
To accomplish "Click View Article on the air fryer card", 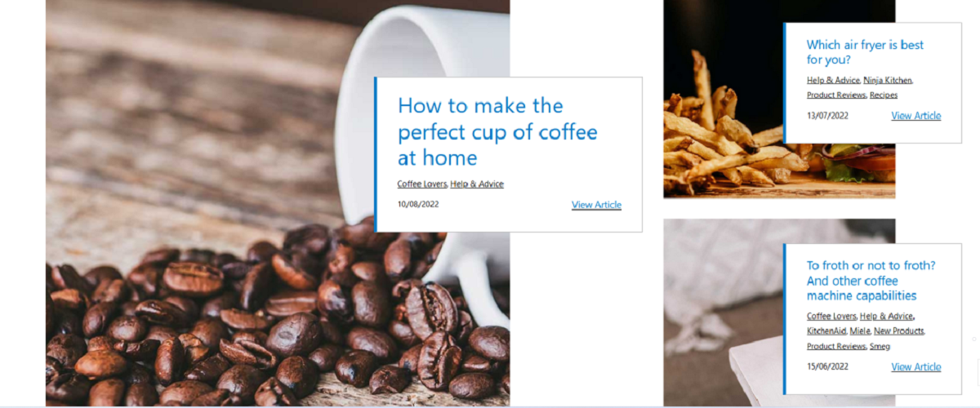I will 915,116.
